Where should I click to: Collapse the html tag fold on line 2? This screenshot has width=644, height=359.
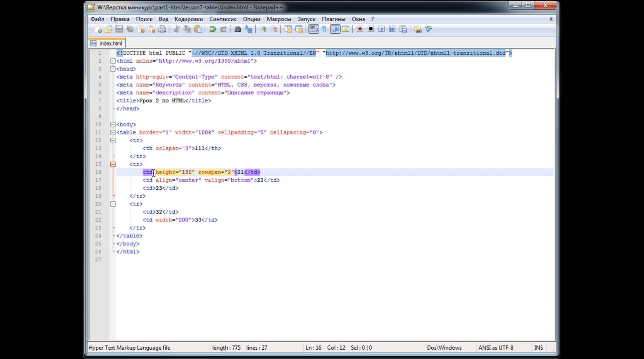click(x=113, y=61)
